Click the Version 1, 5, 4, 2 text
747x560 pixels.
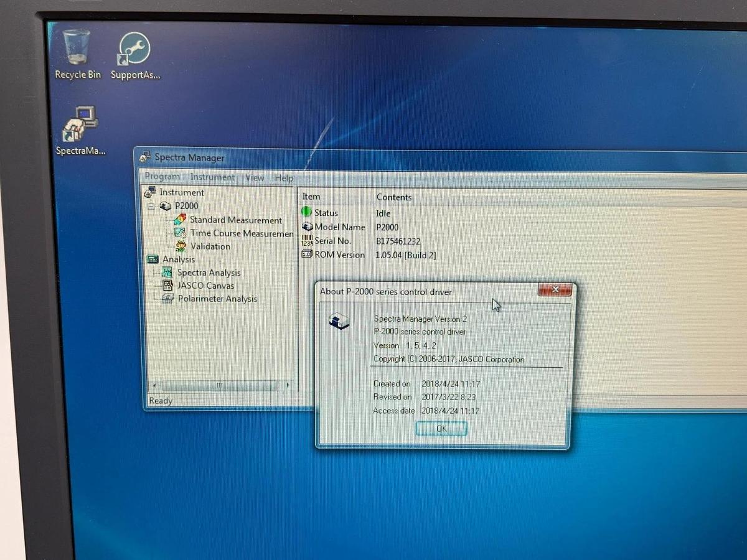tap(405, 345)
